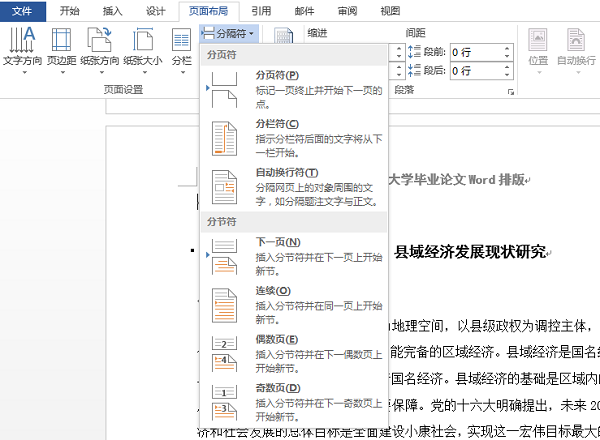Insert 连续(O) continuous section break
This screenshot has height=440, width=600.
click(x=294, y=305)
